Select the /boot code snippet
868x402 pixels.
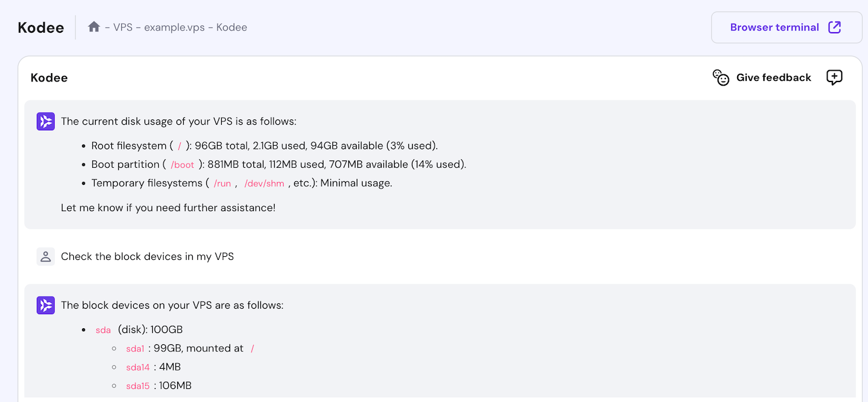pyautogui.click(x=183, y=165)
